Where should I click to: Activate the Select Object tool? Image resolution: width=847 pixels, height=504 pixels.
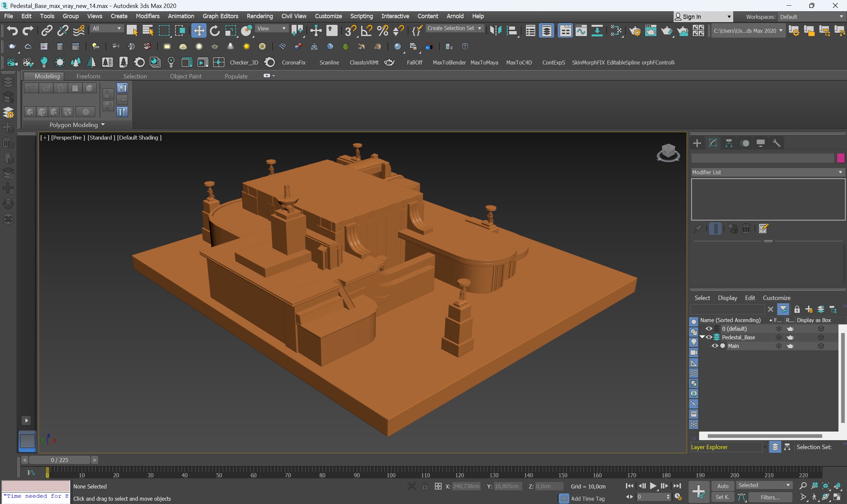(132, 31)
